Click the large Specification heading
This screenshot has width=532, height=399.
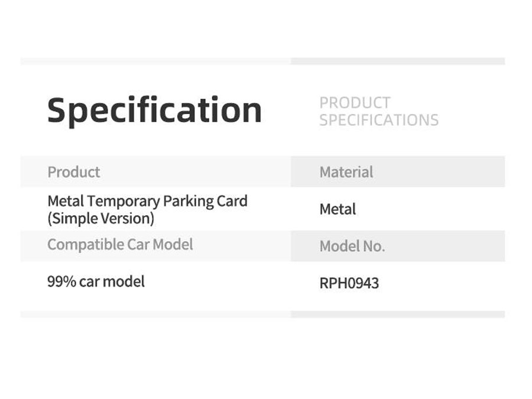tap(154, 111)
